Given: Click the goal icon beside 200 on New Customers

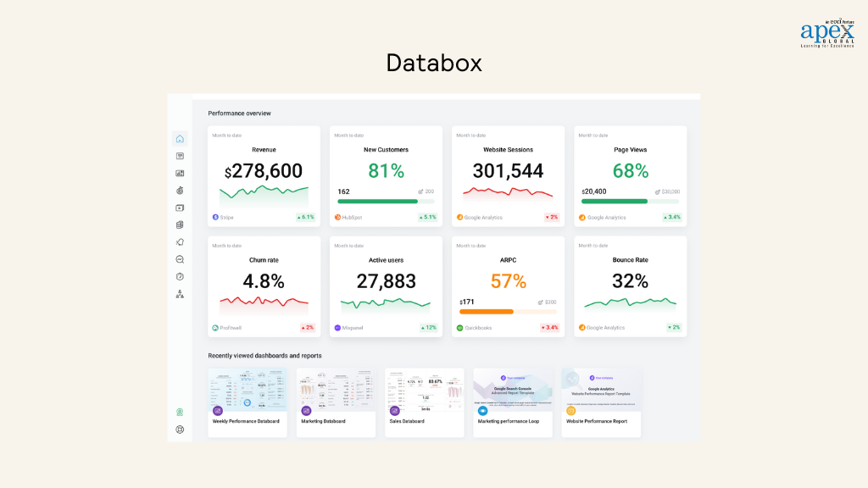Looking at the screenshot, I should pos(420,191).
